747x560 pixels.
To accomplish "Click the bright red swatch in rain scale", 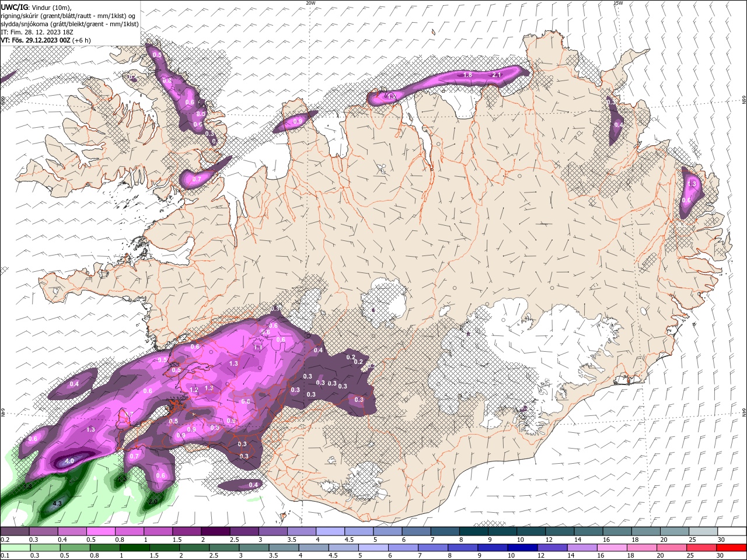I will (731, 548).
